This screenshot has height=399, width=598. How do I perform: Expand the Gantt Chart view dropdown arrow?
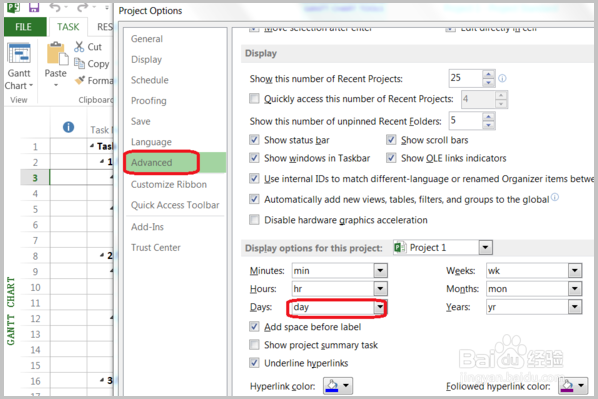tap(31, 86)
